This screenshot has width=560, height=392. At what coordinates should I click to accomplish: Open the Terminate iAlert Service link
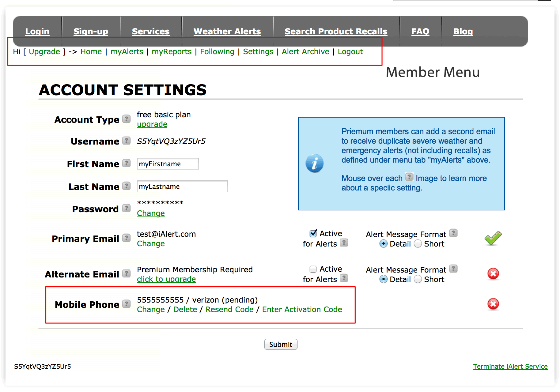[x=510, y=366]
